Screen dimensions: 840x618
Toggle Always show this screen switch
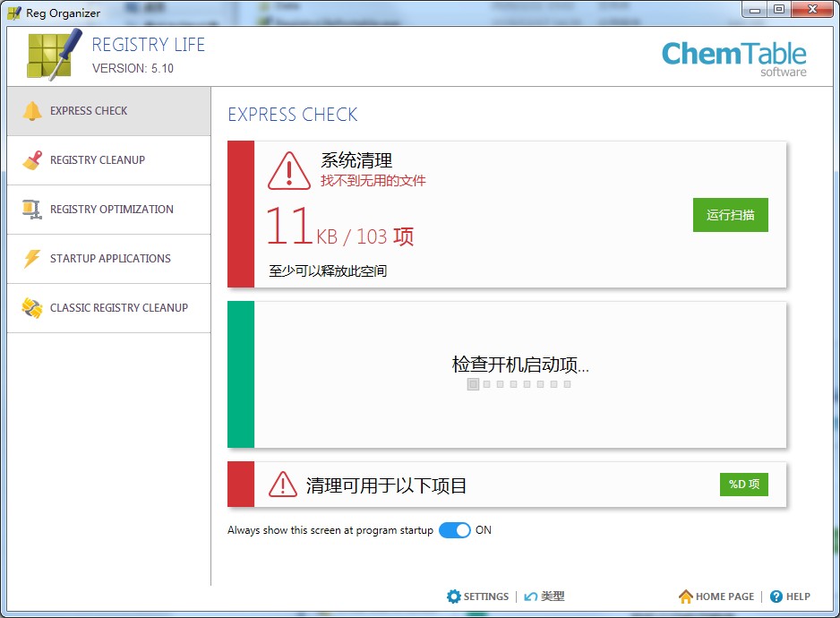[455, 530]
